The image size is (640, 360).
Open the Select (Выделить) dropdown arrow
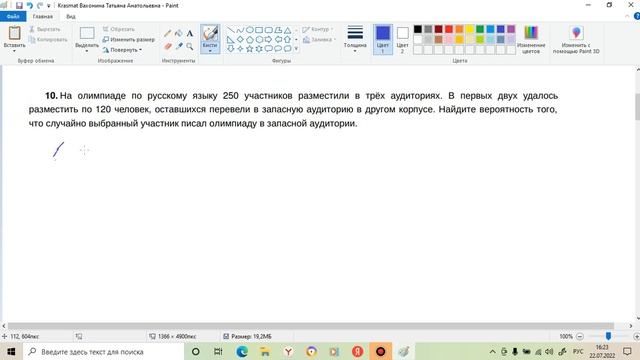[87, 51]
